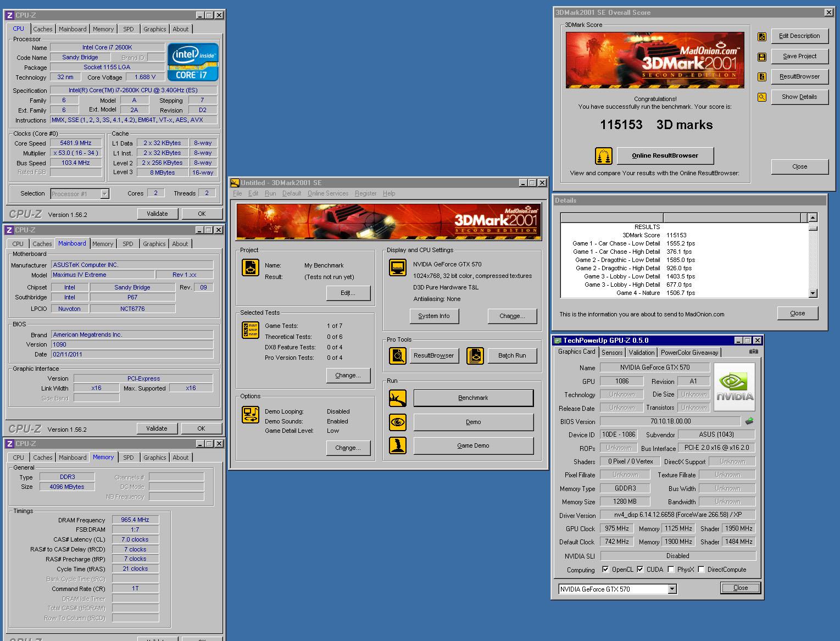Viewport: 840px width, 641px height.
Task: Open PowerColor Giveaway tab in GPU-Z
Action: (x=689, y=353)
